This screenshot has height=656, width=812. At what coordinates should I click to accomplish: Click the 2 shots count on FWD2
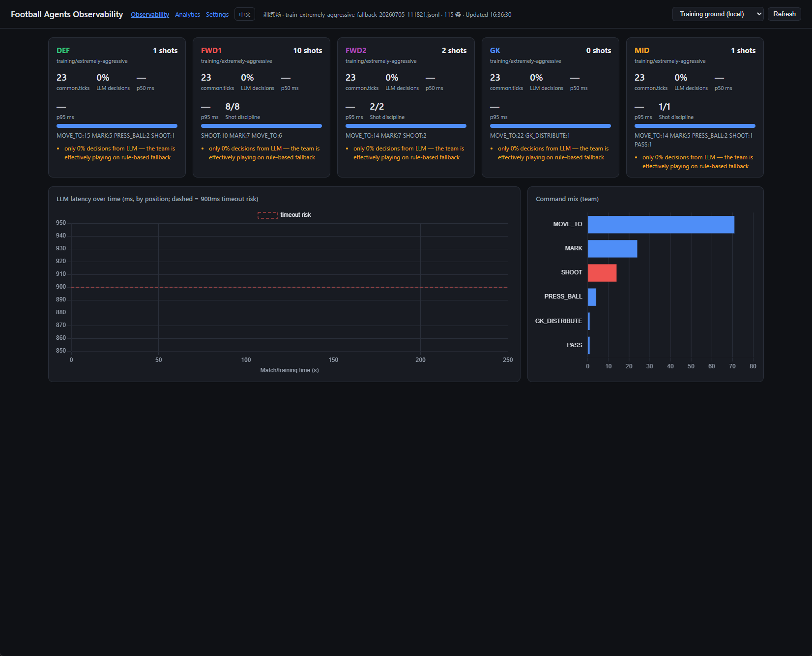pos(454,51)
